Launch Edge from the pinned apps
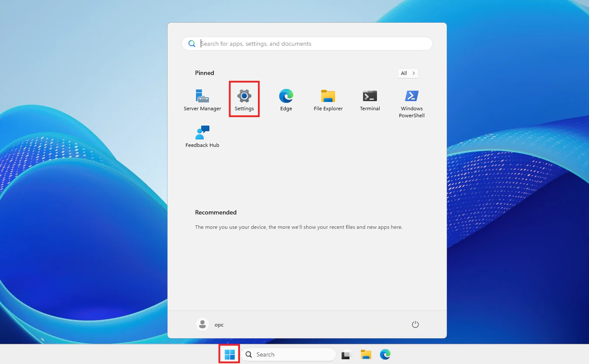 286,100
